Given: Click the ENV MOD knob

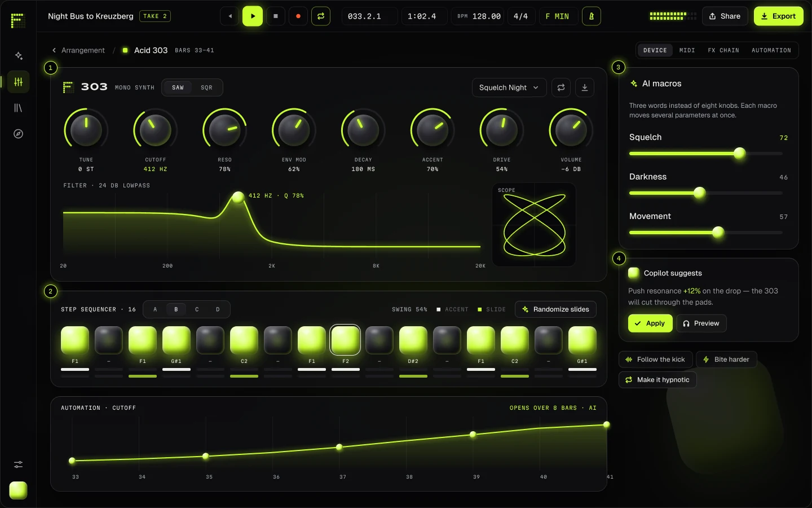Looking at the screenshot, I should click(294, 130).
